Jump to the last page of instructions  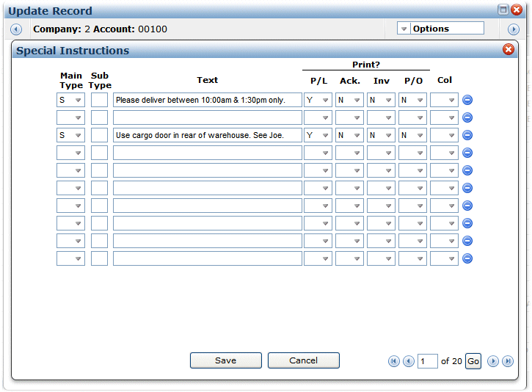tap(507, 361)
